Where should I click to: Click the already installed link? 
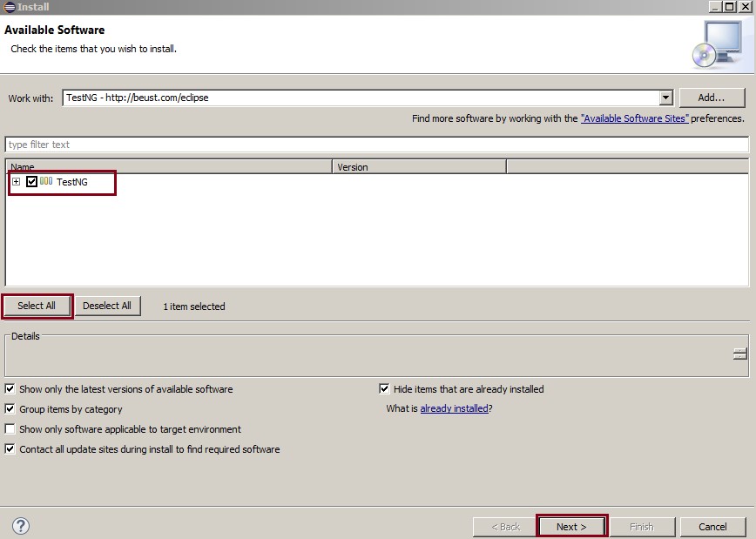[x=454, y=408]
